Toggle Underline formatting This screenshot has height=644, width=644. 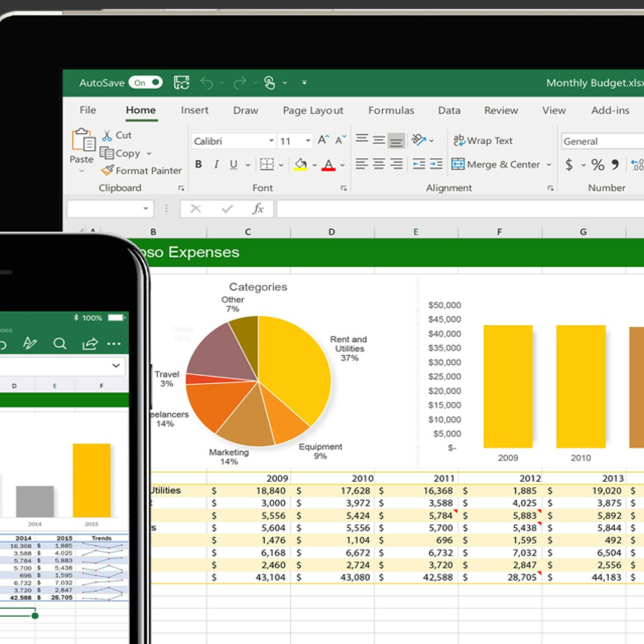click(233, 164)
